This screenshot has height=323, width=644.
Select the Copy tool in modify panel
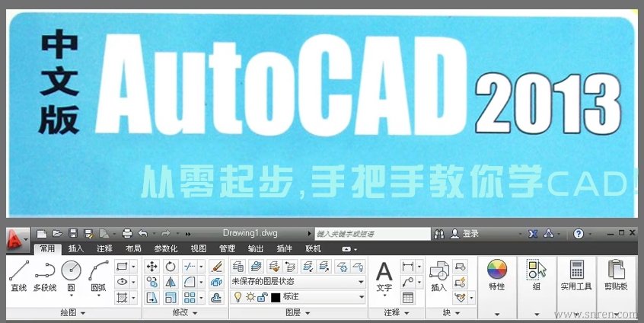click(x=152, y=283)
